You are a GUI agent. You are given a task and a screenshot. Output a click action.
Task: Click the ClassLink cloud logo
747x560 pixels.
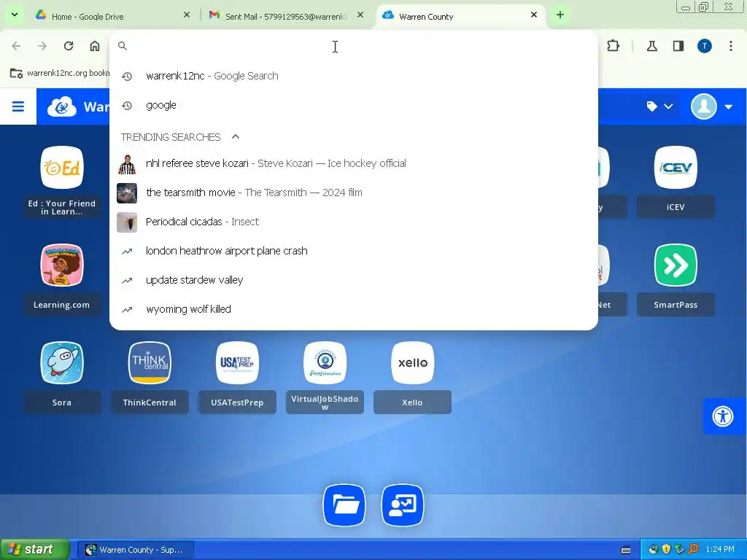tap(62, 106)
